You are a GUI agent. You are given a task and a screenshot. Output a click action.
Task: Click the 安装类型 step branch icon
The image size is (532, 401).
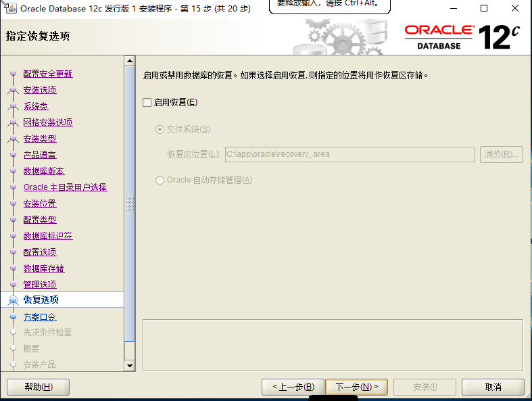pyautogui.click(x=14, y=139)
